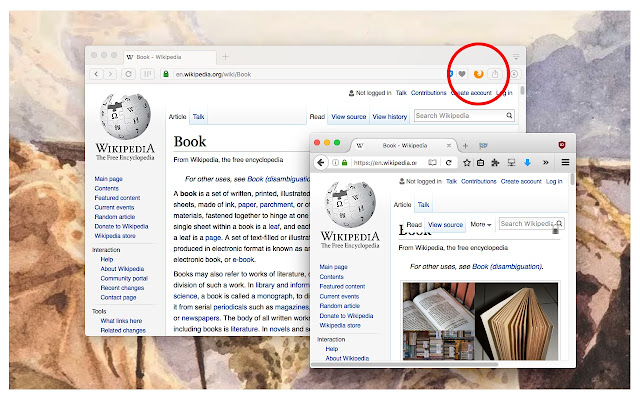640x400 pixels.
Task: Click the Firefox URL bar
Action: coord(384,162)
